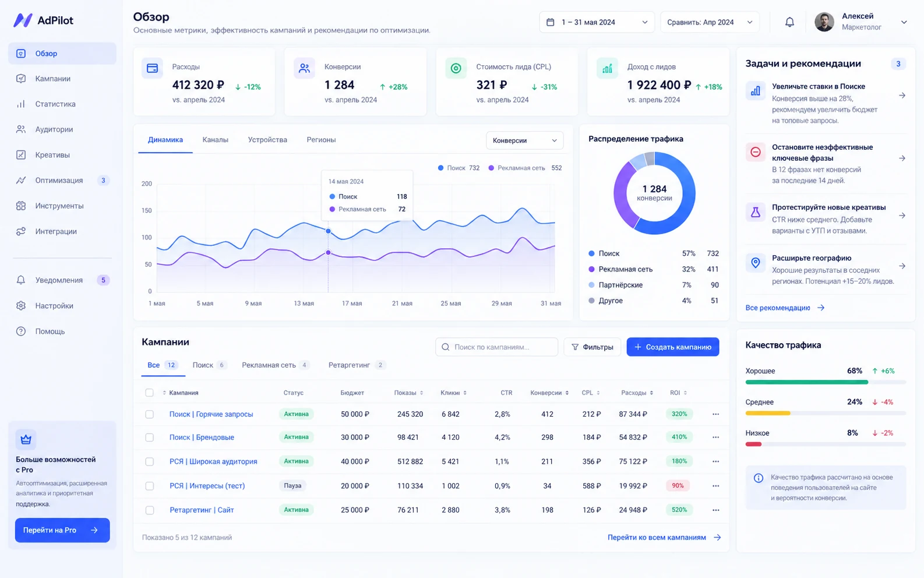This screenshot has height=578, width=924.
Task: Click the calendar icon in date range picker
Action: (550, 22)
